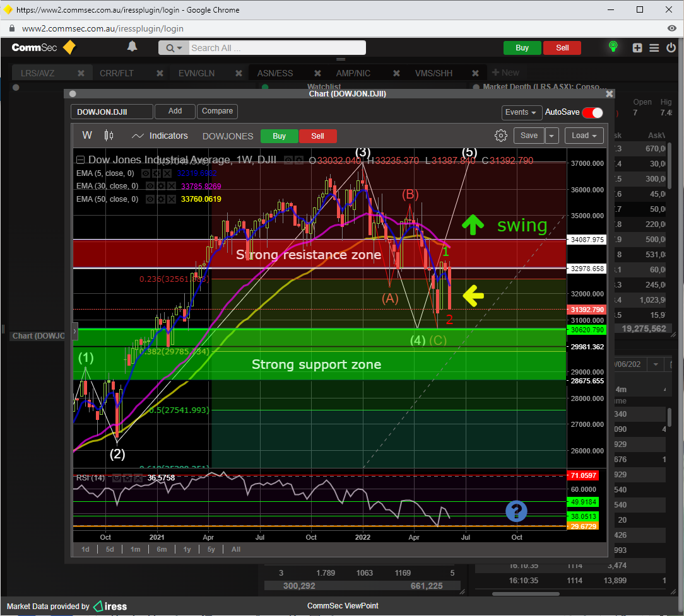Select the All time range
Viewport: 684px width, 616px height.
coord(236,549)
